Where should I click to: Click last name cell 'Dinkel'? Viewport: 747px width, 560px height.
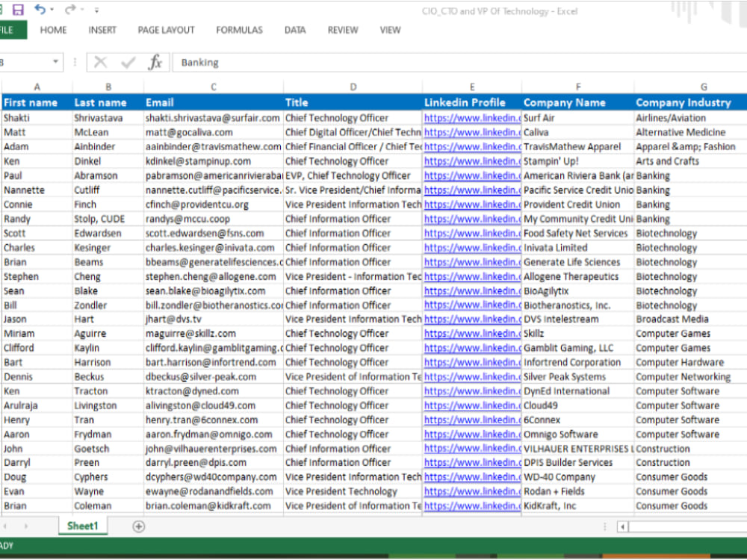point(108,161)
